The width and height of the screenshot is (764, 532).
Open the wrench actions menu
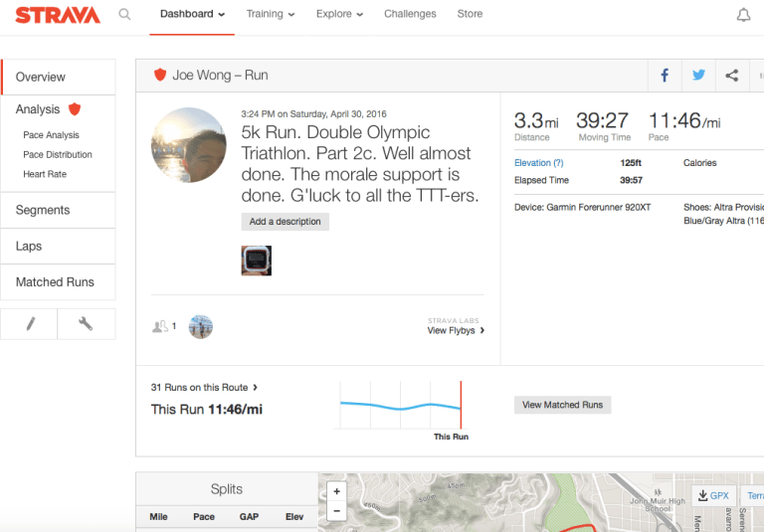(x=86, y=324)
